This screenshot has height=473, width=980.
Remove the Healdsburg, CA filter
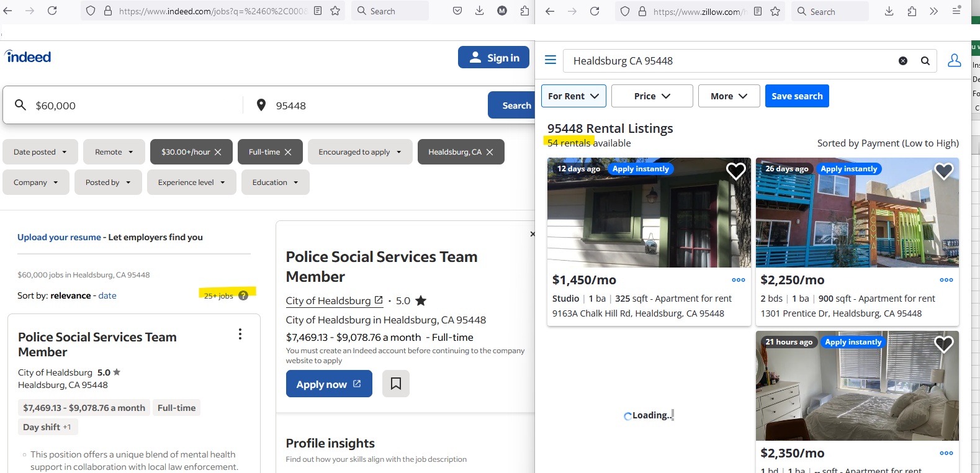pos(490,152)
